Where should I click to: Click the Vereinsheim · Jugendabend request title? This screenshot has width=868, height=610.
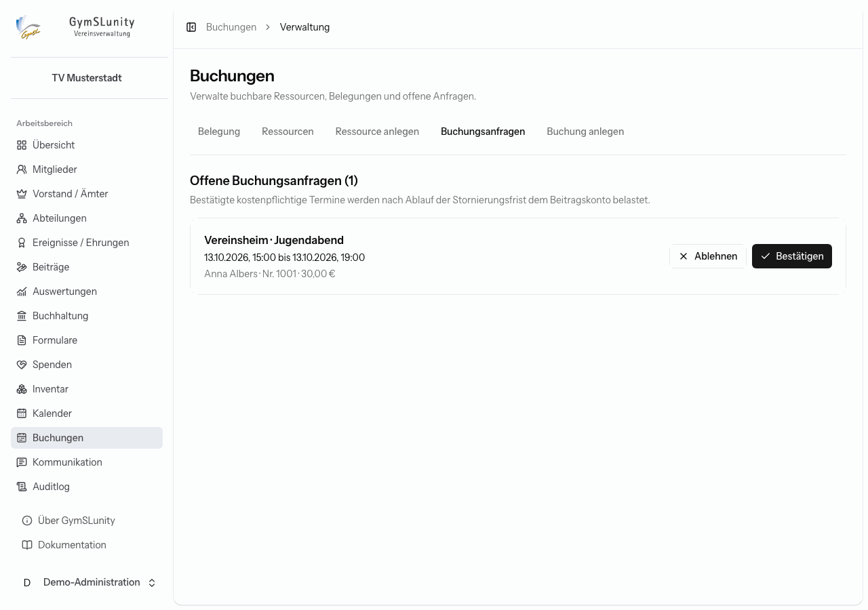tap(274, 240)
